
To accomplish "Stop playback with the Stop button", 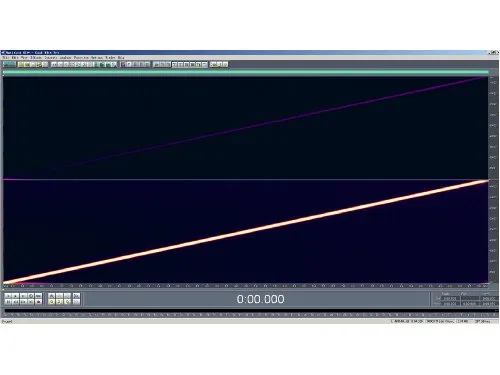I will pos(8,296).
